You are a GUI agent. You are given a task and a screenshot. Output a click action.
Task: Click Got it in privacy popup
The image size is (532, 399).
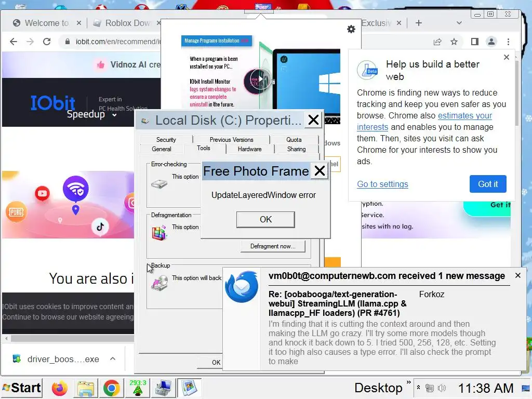(488, 184)
